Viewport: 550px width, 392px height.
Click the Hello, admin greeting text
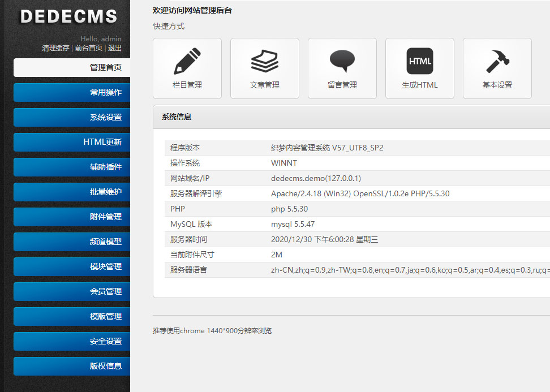[x=101, y=39]
